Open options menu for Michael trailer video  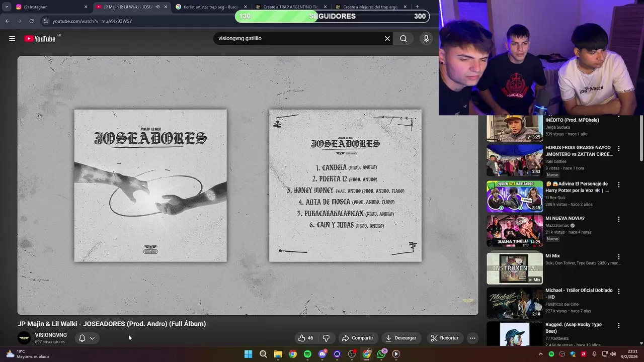point(619,291)
